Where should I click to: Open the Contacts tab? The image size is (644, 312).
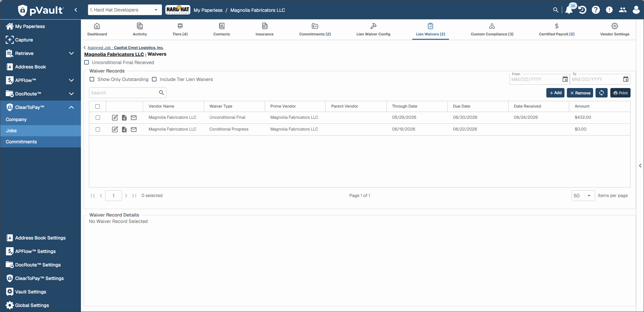[222, 29]
